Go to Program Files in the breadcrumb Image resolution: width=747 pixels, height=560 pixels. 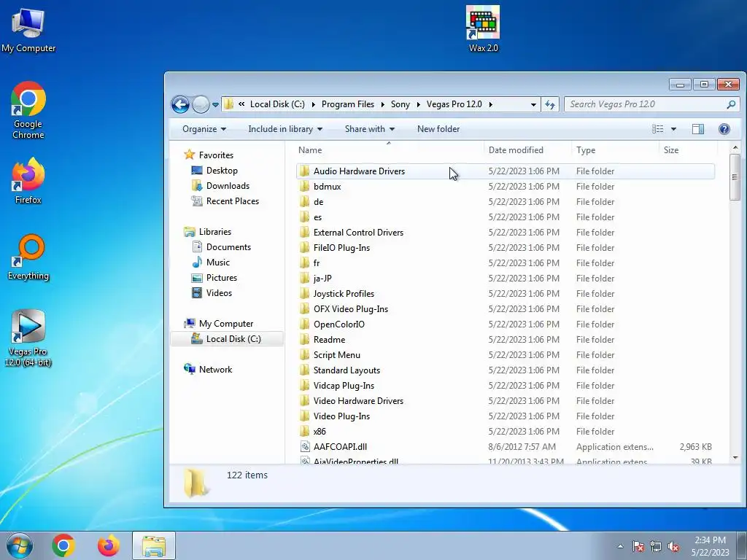pos(348,104)
